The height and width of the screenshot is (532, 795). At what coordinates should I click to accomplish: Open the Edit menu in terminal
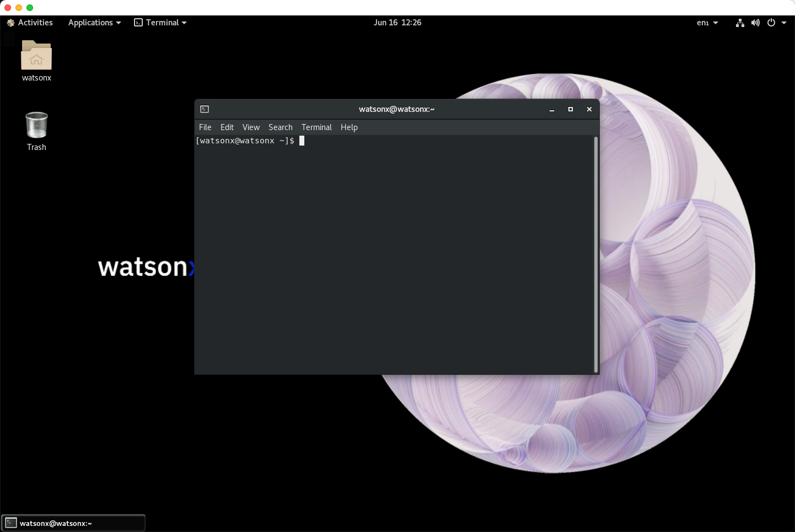(227, 127)
